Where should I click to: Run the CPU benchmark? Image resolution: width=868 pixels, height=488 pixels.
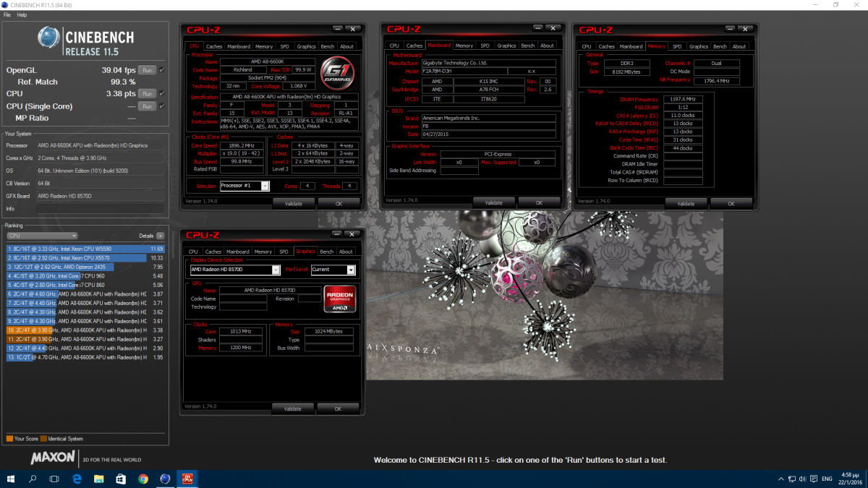point(148,93)
